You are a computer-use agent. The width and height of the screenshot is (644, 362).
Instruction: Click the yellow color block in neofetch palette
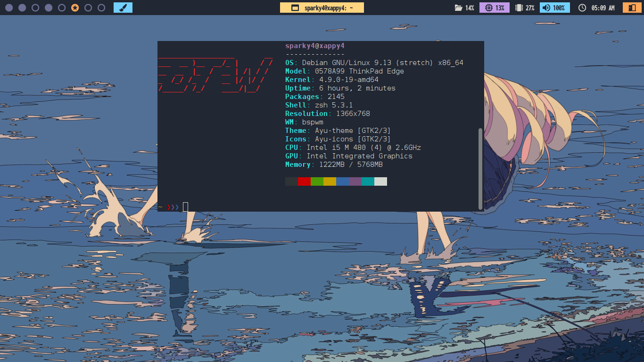(330, 181)
